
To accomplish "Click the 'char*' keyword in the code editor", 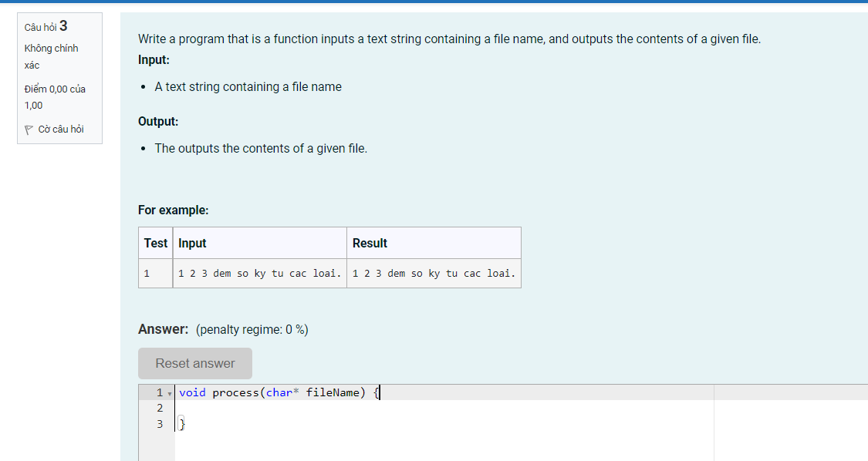I will (x=285, y=392).
